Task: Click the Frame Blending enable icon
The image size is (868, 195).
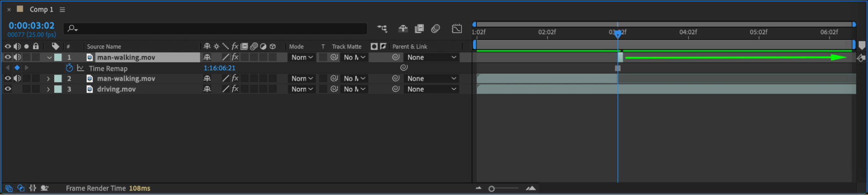Action: tap(419, 29)
